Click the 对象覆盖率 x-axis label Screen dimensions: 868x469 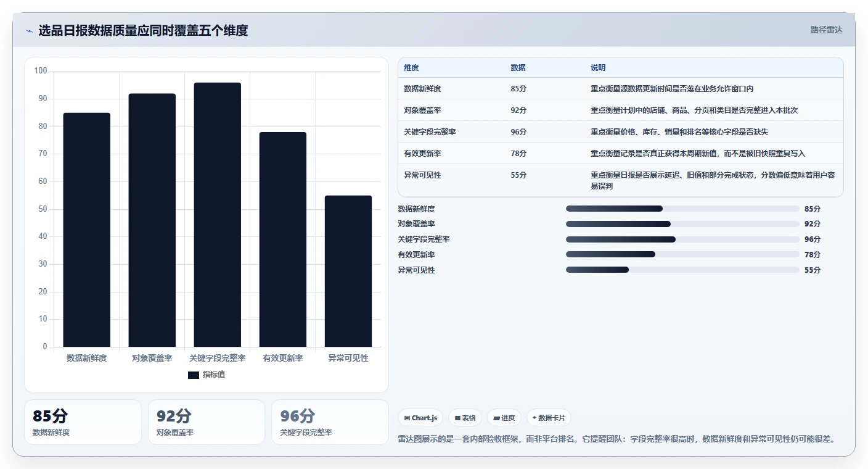(152, 358)
